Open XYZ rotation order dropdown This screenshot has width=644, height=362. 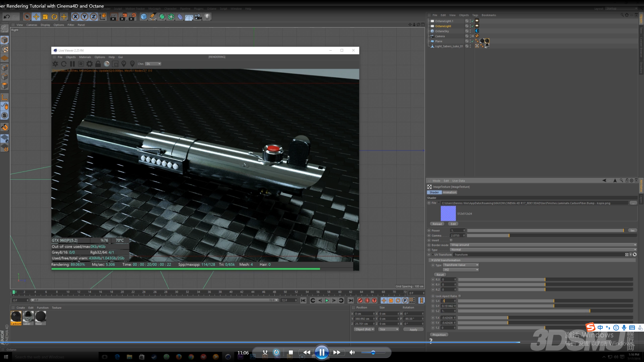coord(461,270)
